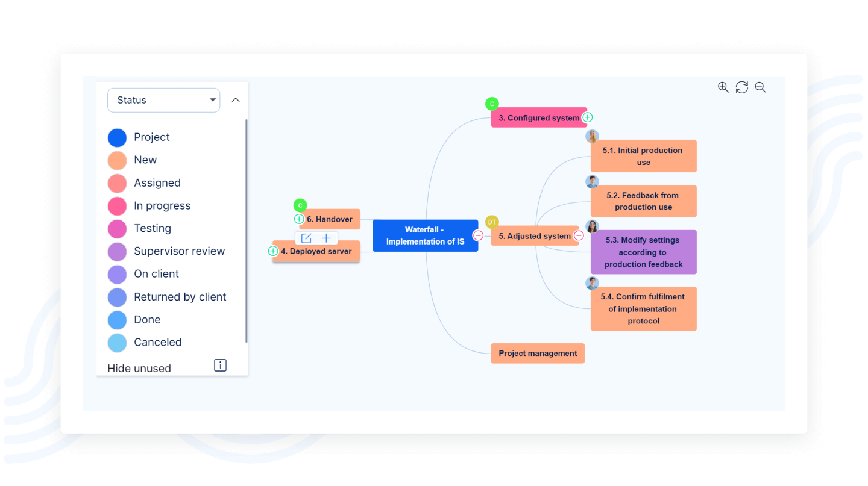This screenshot has width=868, height=486.
Task: Select the Project management node
Action: click(538, 354)
